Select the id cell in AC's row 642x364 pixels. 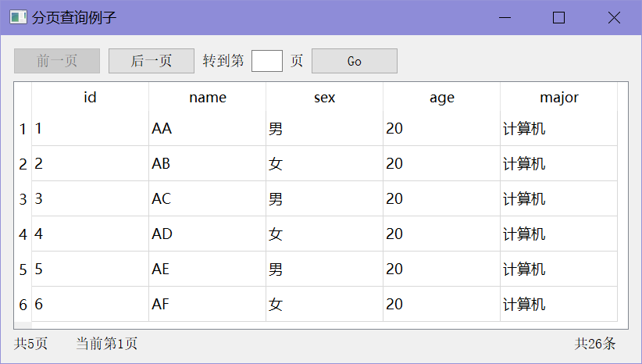click(90, 199)
